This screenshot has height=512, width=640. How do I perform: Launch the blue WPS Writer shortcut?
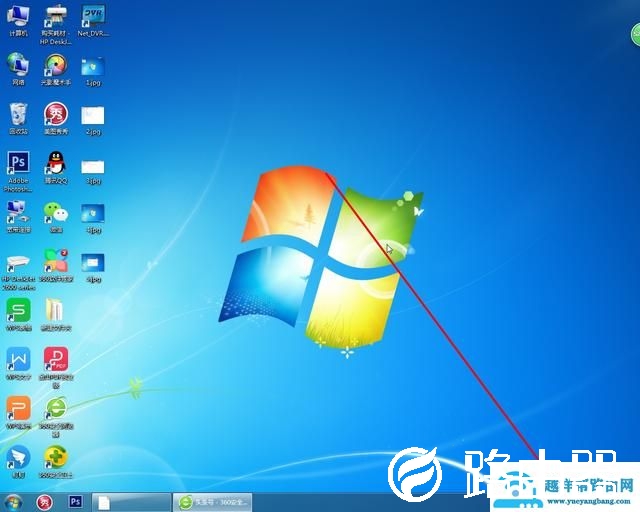click(x=18, y=363)
